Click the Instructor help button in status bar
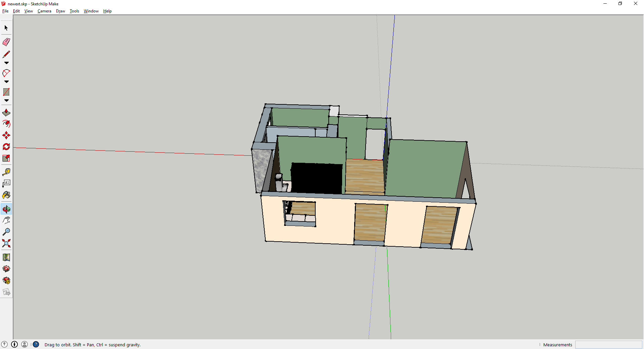This screenshot has width=644, height=349. click(36, 345)
